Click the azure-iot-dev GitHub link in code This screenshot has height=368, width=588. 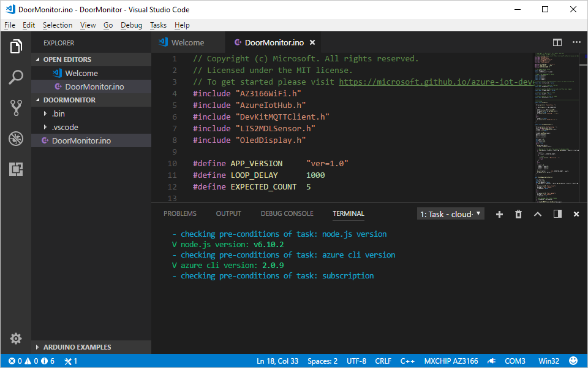(436, 82)
